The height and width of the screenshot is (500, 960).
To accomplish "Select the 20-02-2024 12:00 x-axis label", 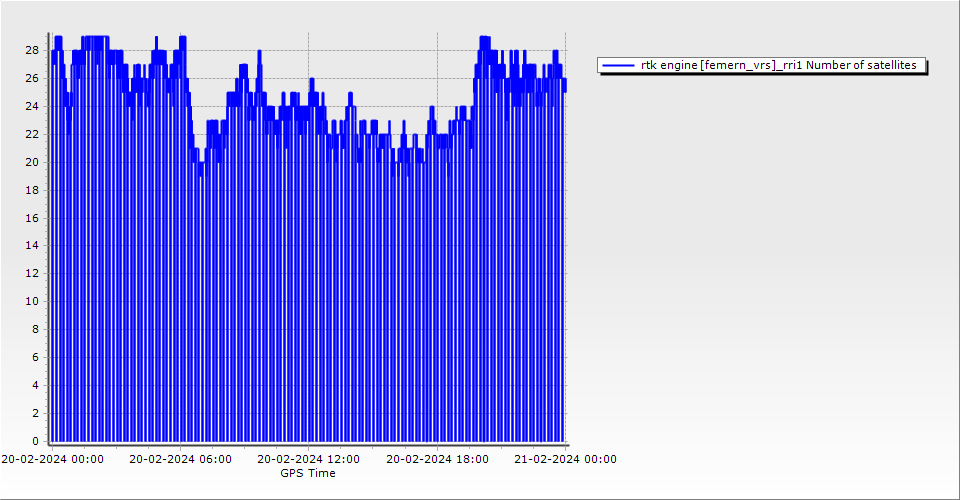I will (x=309, y=459).
